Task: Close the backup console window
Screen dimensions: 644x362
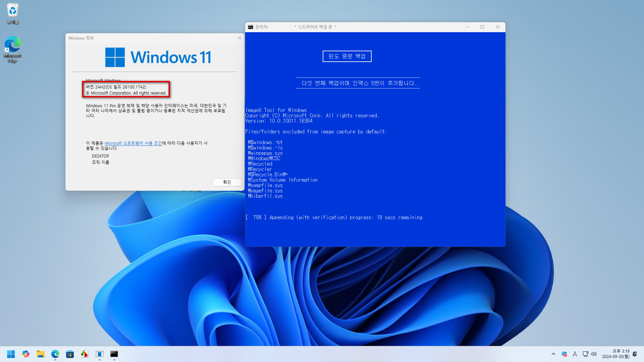Action: tap(498, 27)
